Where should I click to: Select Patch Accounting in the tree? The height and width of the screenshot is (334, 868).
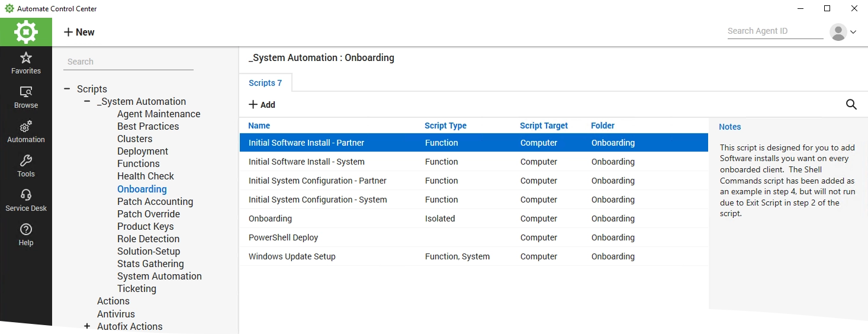pyautogui.click(x=155, y=201)
